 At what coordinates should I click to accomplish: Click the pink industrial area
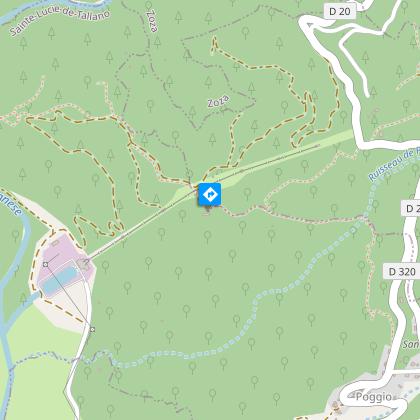click(x=63, y=254)
